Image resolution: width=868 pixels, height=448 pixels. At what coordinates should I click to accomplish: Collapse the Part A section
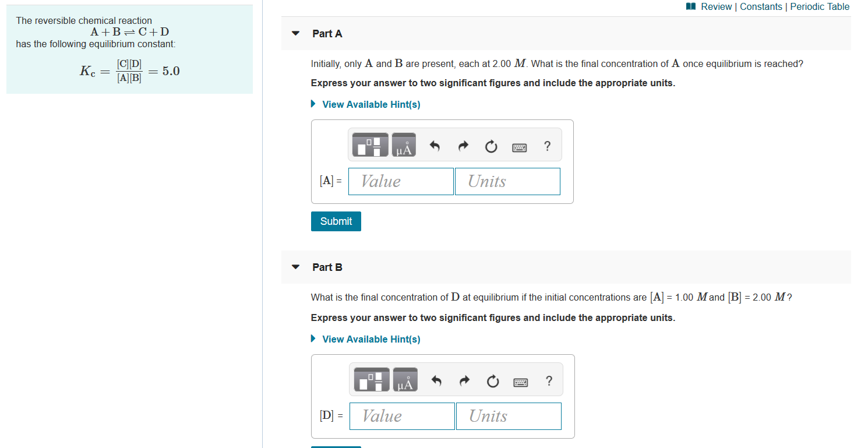pos(296,33)
